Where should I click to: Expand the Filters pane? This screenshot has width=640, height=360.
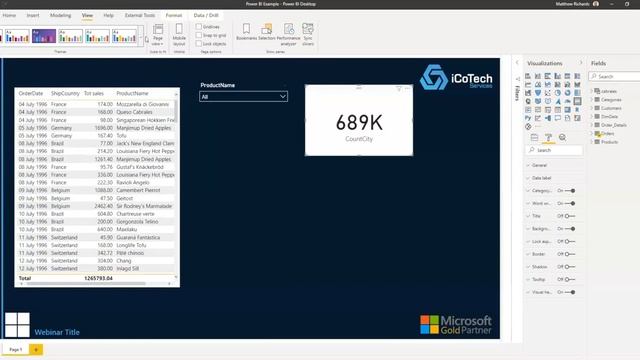[517, 63]
